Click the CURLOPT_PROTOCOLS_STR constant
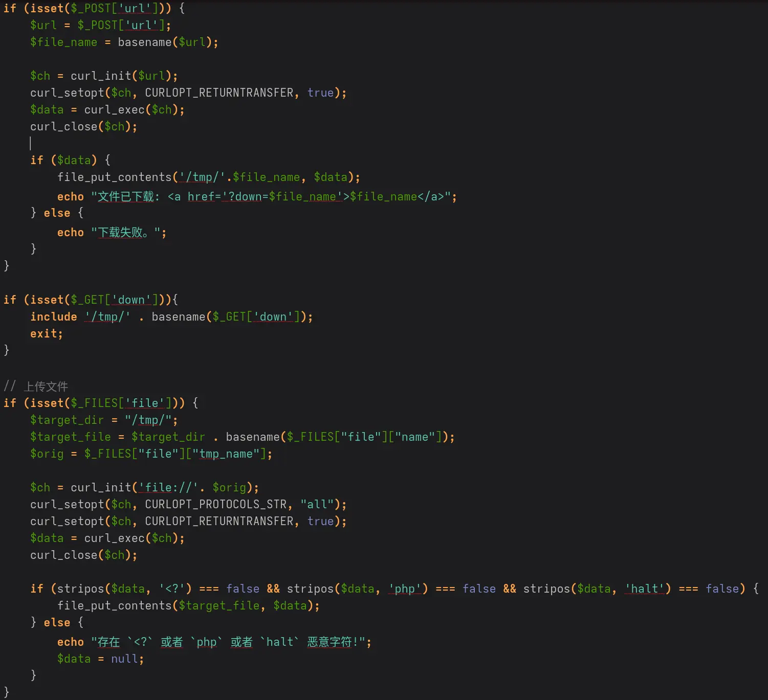The height and width of the screenshot is (700, 768). (x=215, y=505)
